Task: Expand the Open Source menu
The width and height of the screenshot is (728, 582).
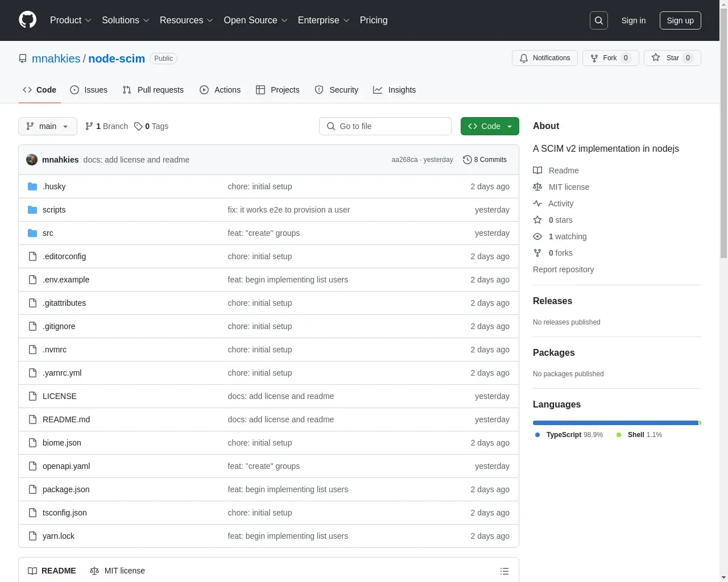Action: 256,20
